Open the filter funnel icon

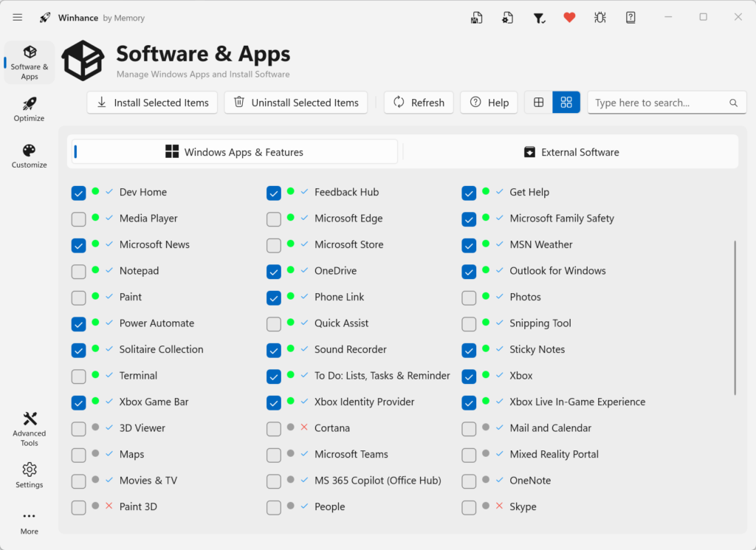538,16
